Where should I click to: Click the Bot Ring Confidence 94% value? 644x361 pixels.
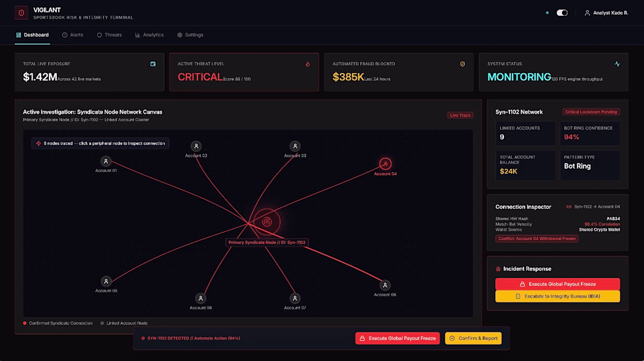point(571,137)
